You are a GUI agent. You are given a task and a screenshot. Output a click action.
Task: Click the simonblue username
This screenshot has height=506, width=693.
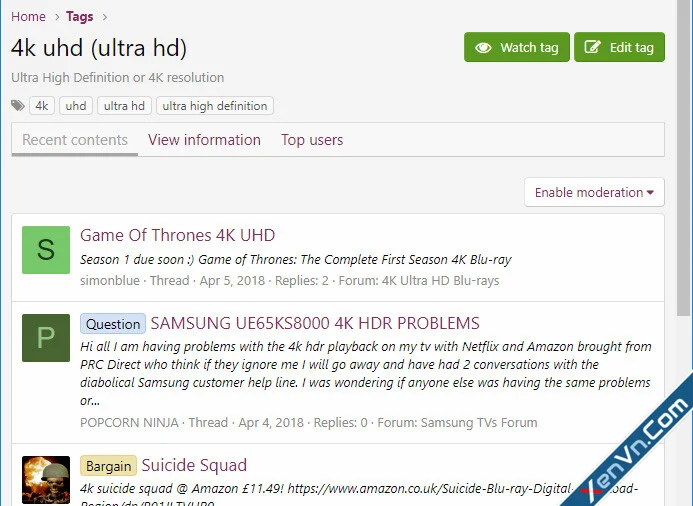coord(110,281)
